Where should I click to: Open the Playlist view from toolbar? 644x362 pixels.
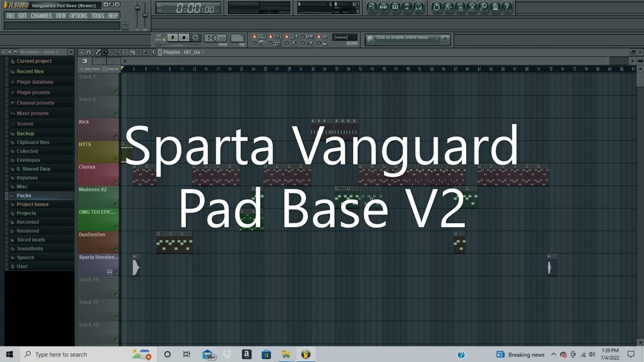372,7
